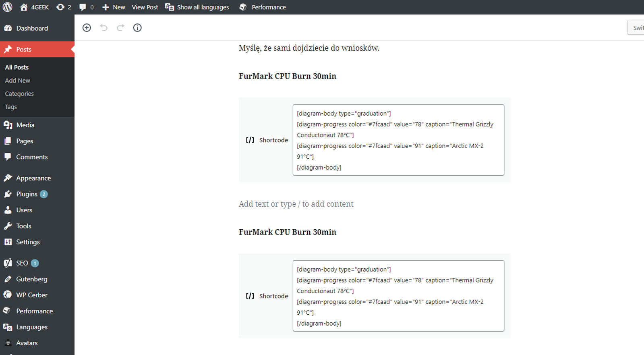Image resolution: width=644 pixels, height=355 pixels.
Task: Select the second FurMark CPU Burn heading
Action: tap(287, 232)
